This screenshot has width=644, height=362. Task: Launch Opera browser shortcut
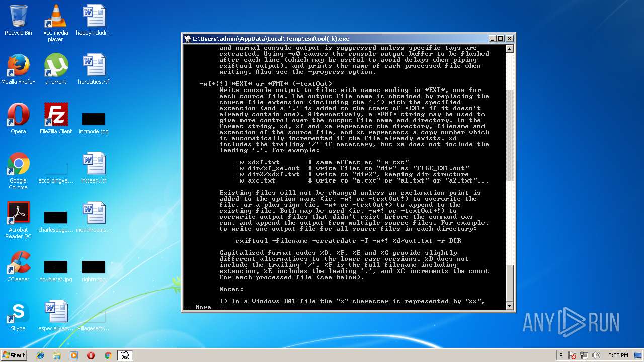[18, 119]
